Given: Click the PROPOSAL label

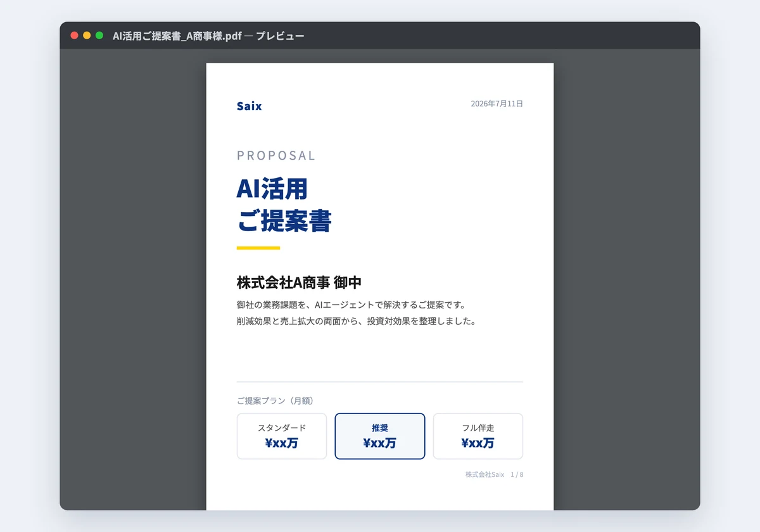Looking at the screenshot, I should coord(276,156).
